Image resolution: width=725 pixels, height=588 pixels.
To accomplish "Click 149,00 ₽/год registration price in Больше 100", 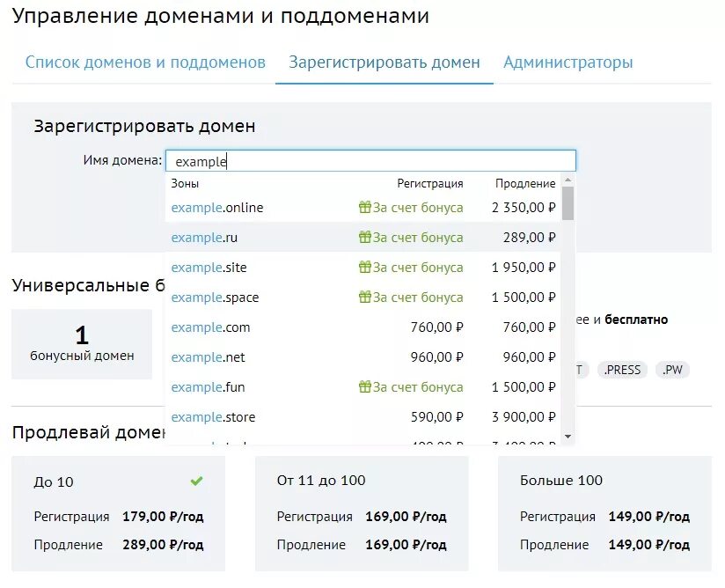I will click(648, 517).
